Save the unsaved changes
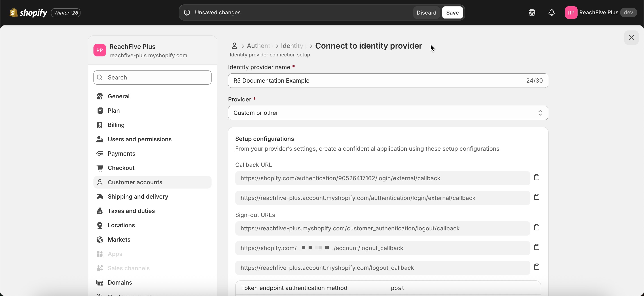 tap(453, 13)
